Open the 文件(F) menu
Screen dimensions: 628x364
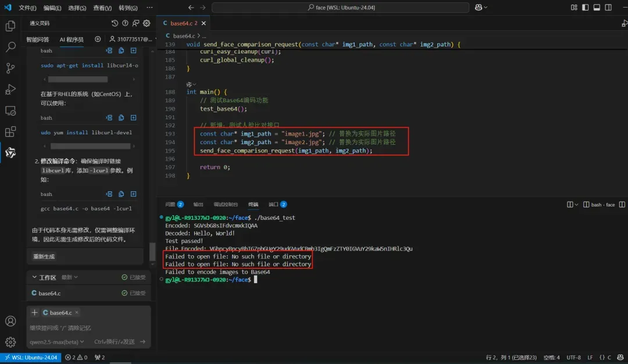(x=27, y=8)
